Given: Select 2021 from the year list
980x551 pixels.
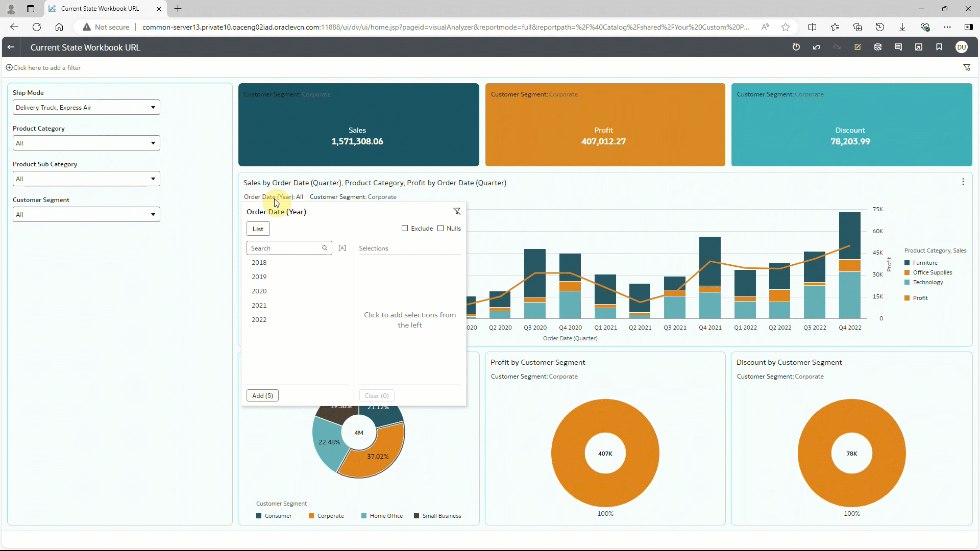Looking at the screenshot, I should [x=259, y=305].
